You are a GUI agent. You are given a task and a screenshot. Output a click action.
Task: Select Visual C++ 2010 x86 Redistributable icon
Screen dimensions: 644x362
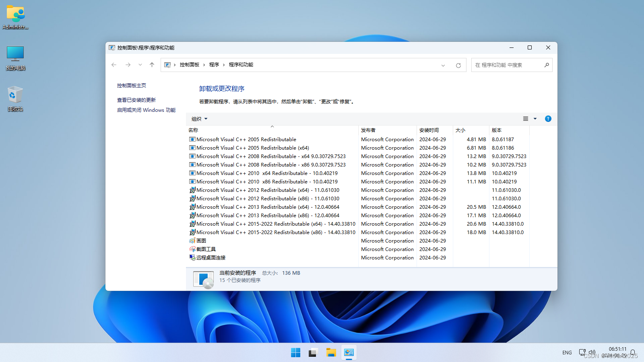[192, 182]
